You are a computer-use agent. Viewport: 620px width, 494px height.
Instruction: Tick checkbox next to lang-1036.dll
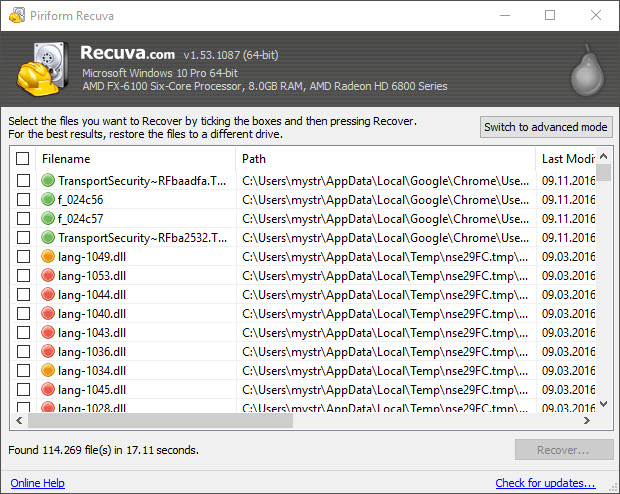(23, 352)
